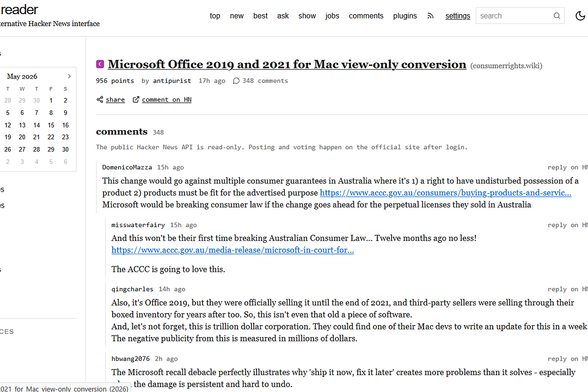Open the RSS feed icon
This screenshot has width=588, height=392.
pyautogui.click(x=431, y=16)
